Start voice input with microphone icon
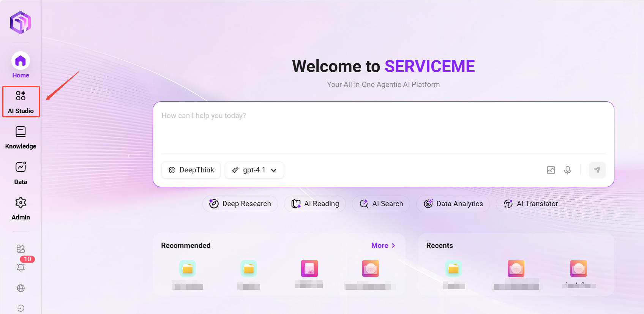The height and width of the screenshot is (314, 644). pos(567,170)
